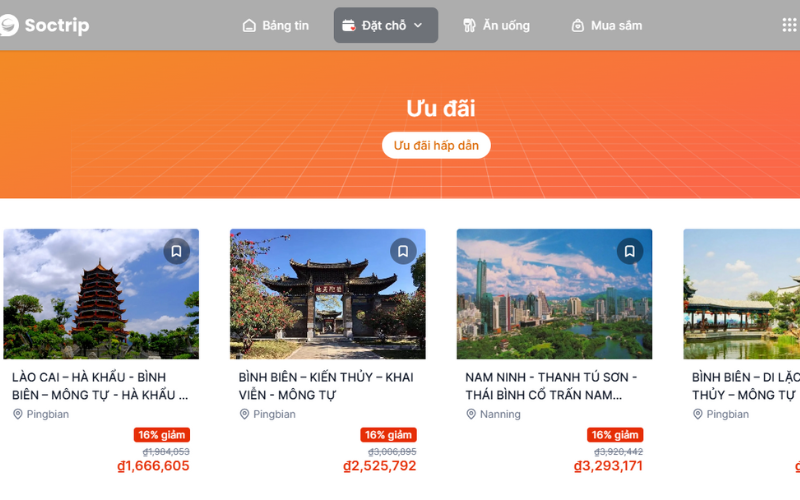Go to the Ăn uống section
This screenshot has height=500, width=800.
pyautogui.click(x=496, y=25)
